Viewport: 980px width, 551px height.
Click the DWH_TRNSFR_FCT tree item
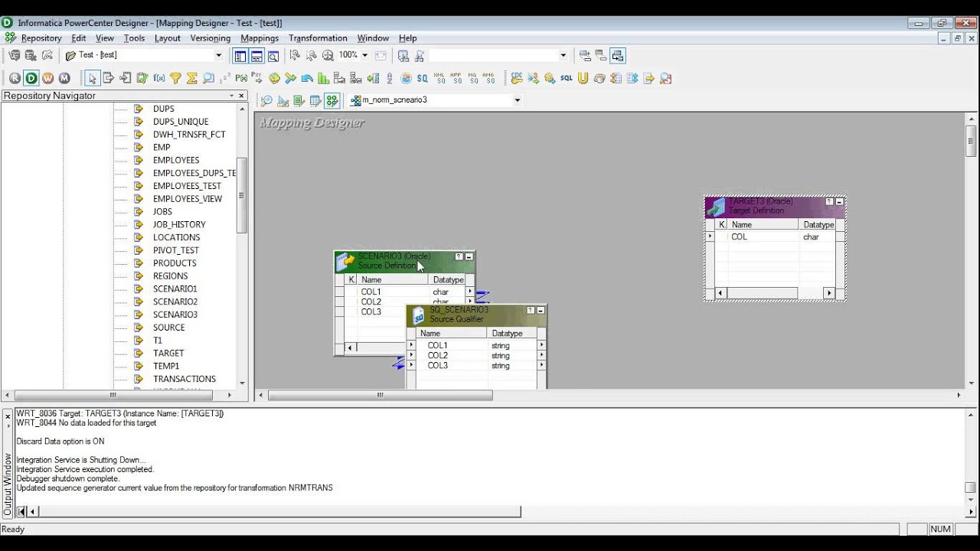pos(189,135)
